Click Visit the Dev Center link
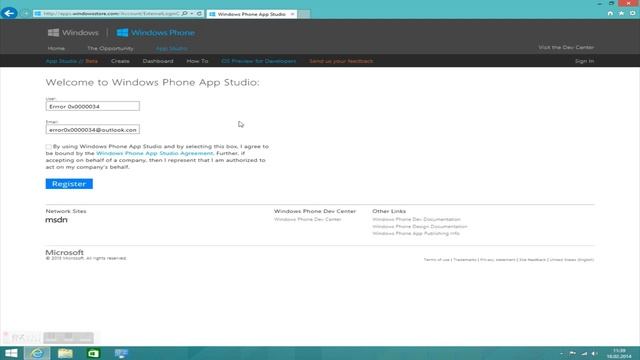This screenshot has height=360, width=640. pyautogui.click(x=566, y=47)
